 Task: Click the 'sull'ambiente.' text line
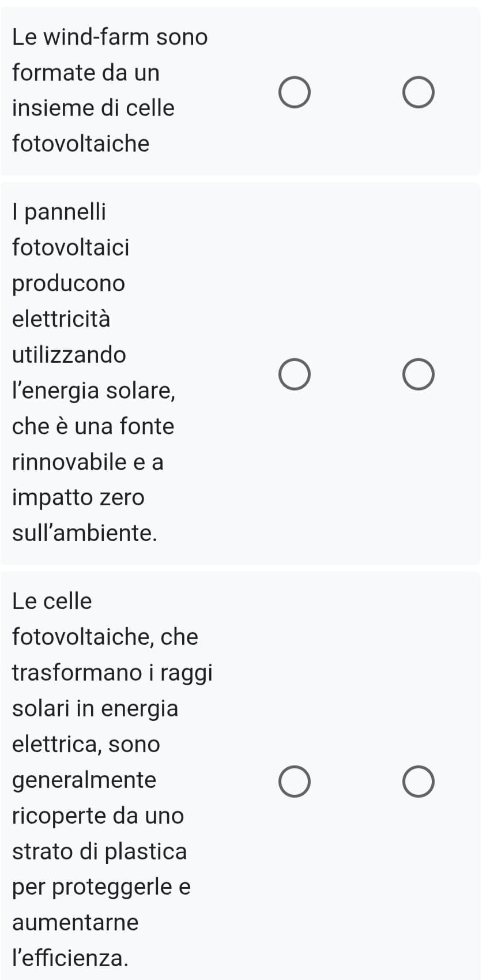pyautogui.click(x=85, y=533)
